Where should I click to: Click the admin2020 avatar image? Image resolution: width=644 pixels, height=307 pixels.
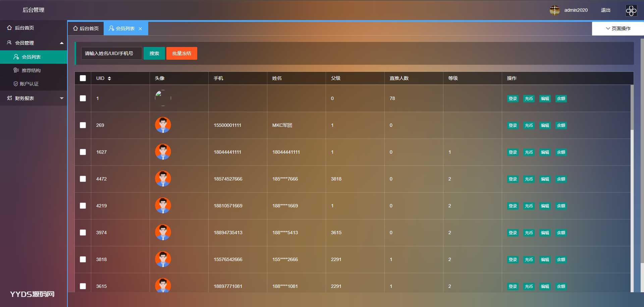[554, 10]
